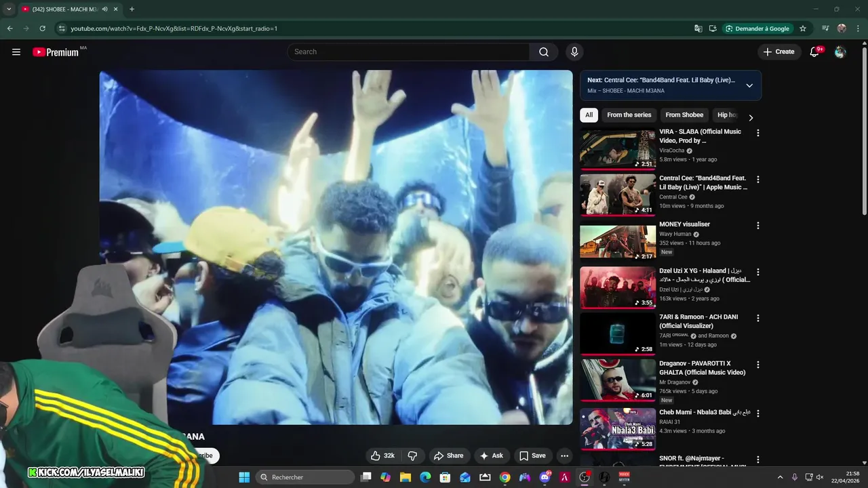Screen dimensions: 868x488
Task: Click the translate page icon
Action: click(x=698, y=28)
